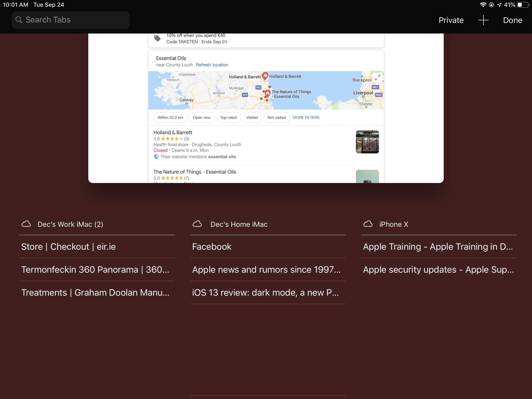
Task: Click the 4.0 star rating row
Action: (x=171, y=139)
